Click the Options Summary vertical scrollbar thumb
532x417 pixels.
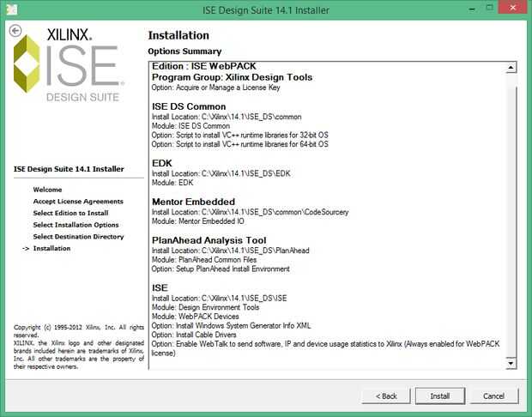click(x=511, y=222)
